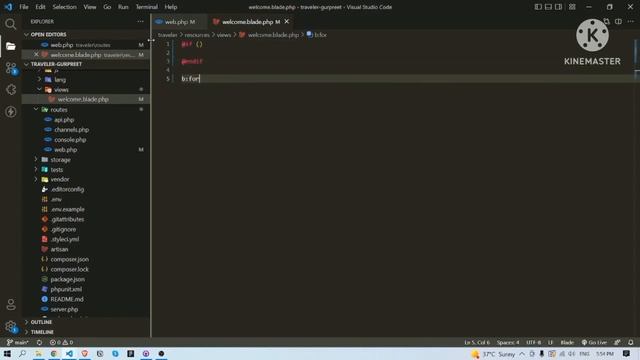Open Brave browser from taskbar
This screenshot has width=640, height=360.
tap(84, 353)
